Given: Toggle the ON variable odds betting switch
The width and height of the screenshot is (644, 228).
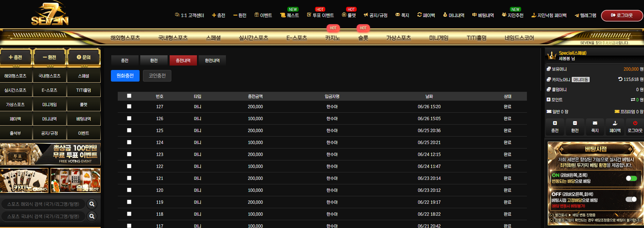Looking at the screenshot, I should 631,178.
